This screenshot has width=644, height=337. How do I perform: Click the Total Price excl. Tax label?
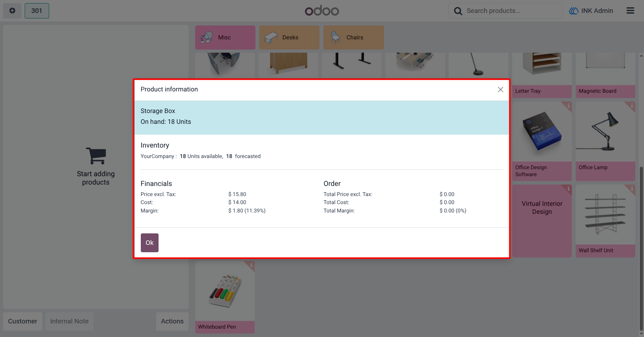click(x=348, y=194)
